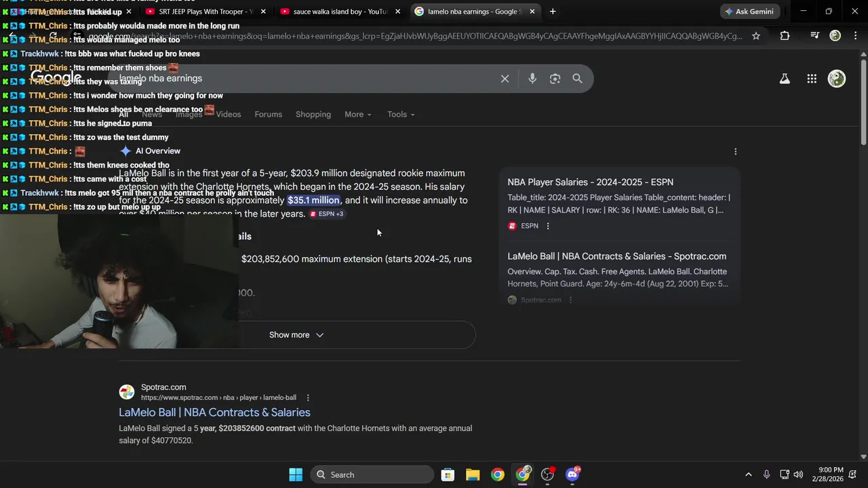Open the microphone indicator in the system tray
Image resolution: width=868 pixels, height=488 pixels.
[766, 474]
